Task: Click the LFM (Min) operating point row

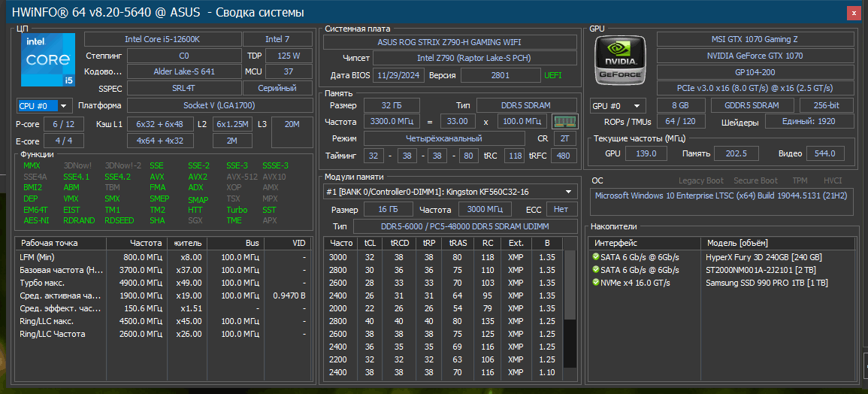Action: 163,257
